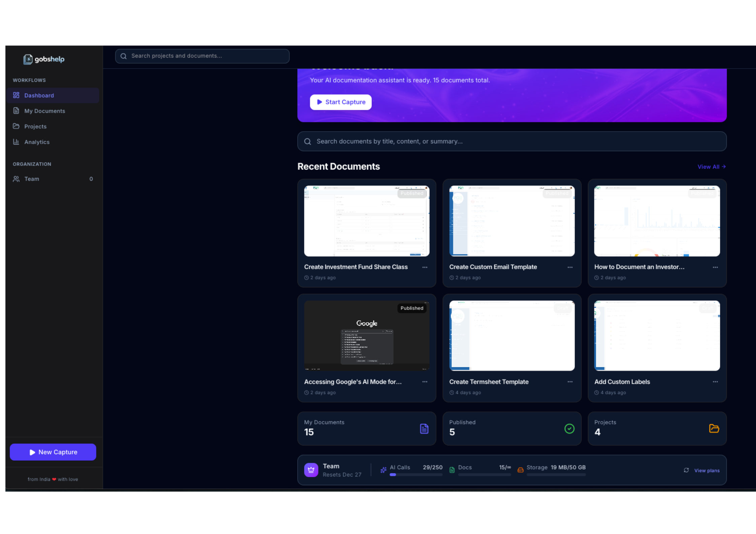
Task: Click the Team people icon in sidebar
Action: coord(16,179)
